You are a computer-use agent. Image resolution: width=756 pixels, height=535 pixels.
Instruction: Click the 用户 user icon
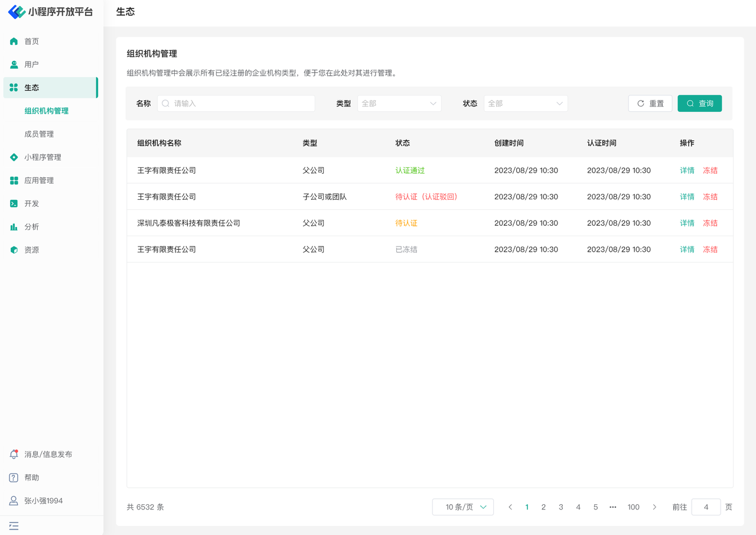click(14, 64)
